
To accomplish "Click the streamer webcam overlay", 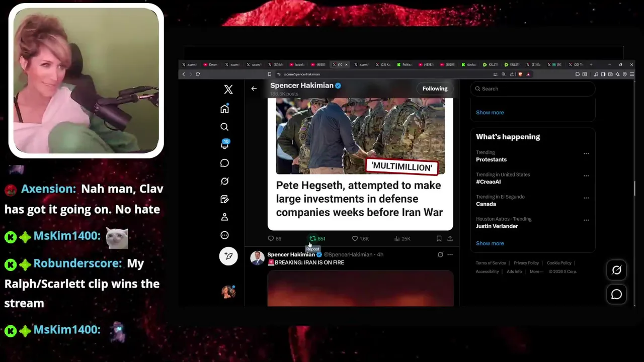I will click(86, 80).
